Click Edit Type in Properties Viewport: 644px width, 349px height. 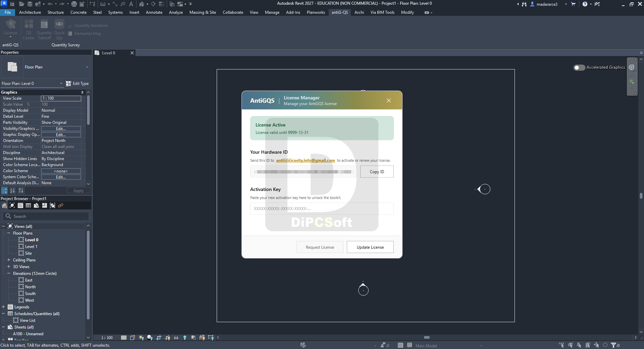click(x=77, y=84)
